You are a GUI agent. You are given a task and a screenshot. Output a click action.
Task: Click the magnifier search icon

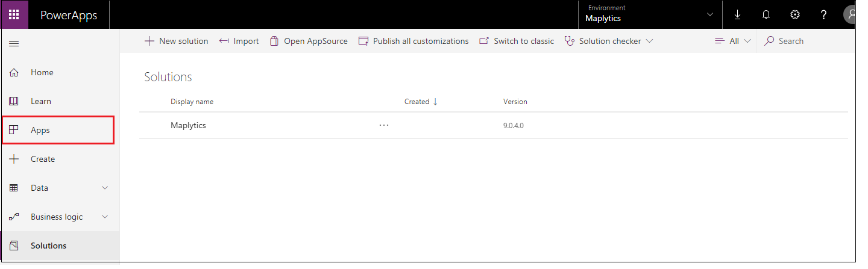769,41
